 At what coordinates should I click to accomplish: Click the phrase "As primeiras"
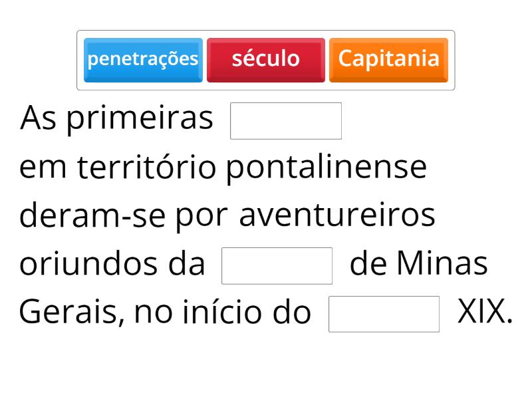(x=117, y=119)
